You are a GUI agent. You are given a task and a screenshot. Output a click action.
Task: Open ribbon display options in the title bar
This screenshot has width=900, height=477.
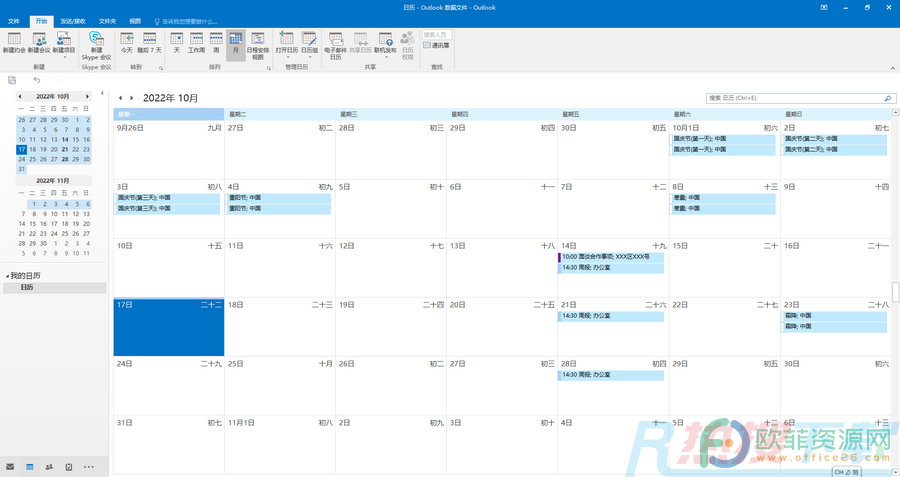coord(824,7)
